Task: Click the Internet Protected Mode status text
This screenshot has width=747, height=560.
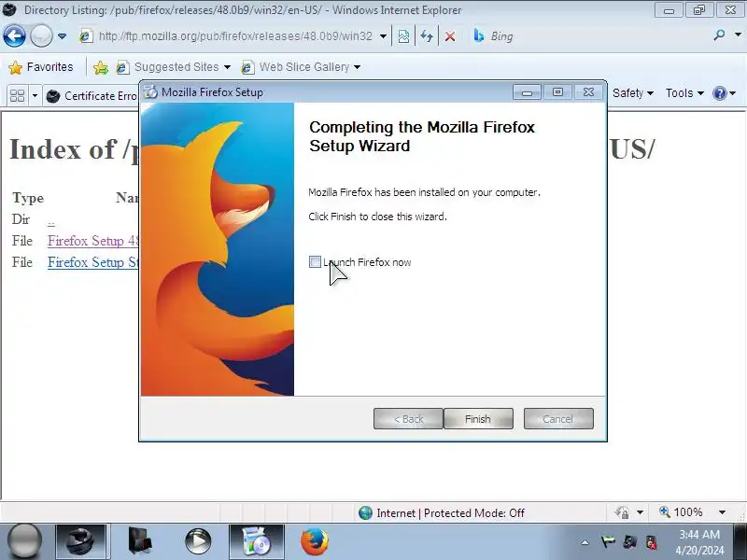Action: coord(450,512)
